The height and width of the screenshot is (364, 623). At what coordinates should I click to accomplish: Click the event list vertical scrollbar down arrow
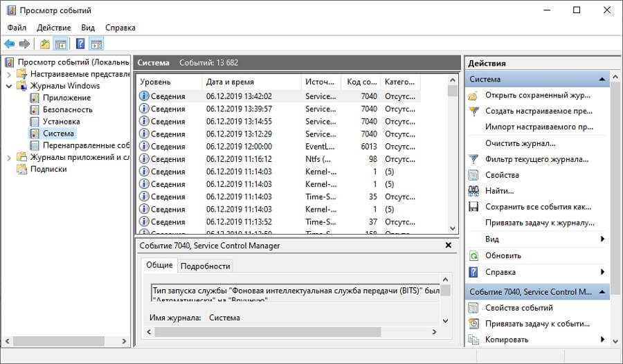click(453, 228)
